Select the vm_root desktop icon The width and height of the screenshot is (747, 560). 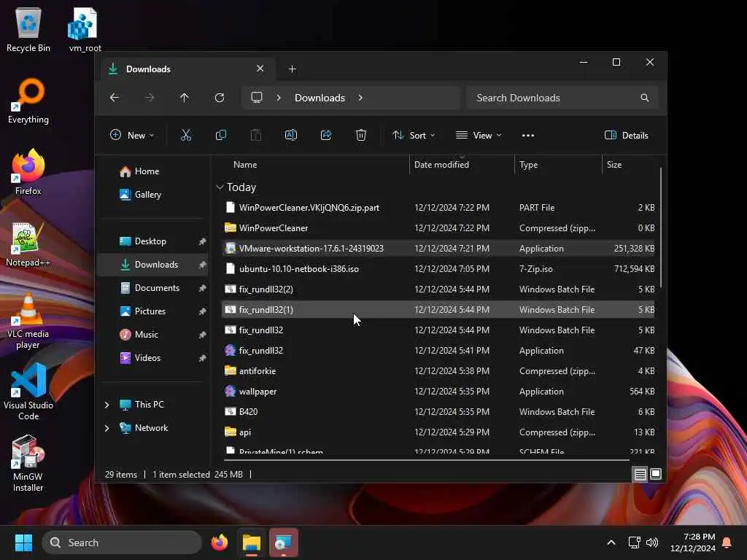[85, 30]
